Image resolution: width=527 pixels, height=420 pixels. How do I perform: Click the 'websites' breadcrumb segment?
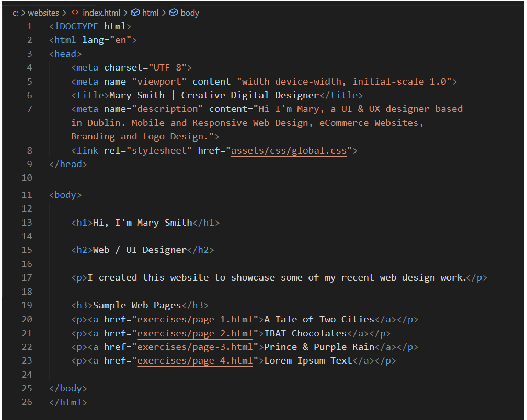(x=43, y=13)
